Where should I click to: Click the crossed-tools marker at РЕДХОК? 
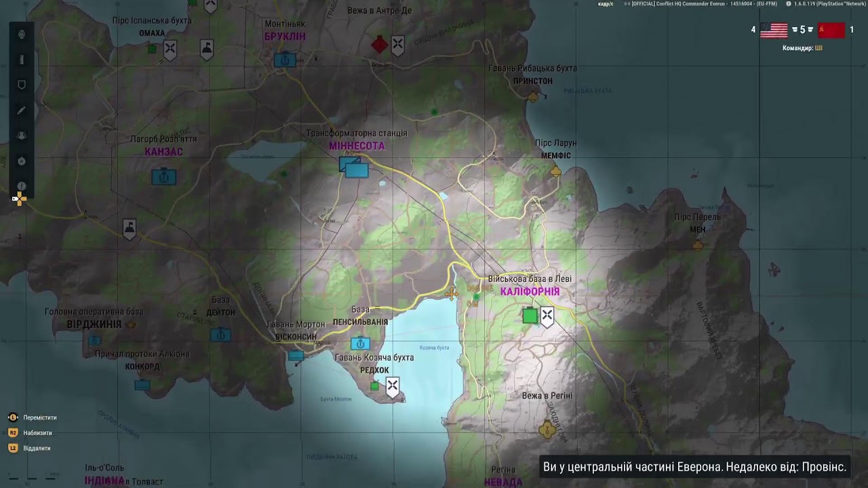pos(392,387)
